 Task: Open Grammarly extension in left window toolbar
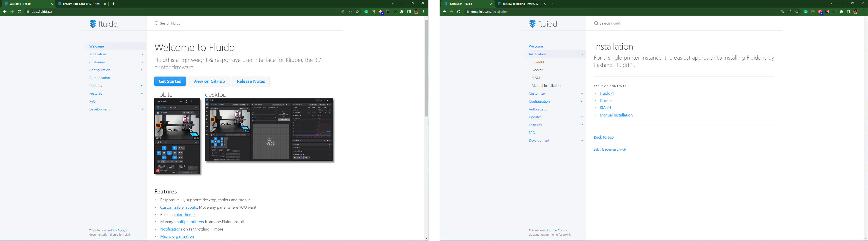pos(366,12)
